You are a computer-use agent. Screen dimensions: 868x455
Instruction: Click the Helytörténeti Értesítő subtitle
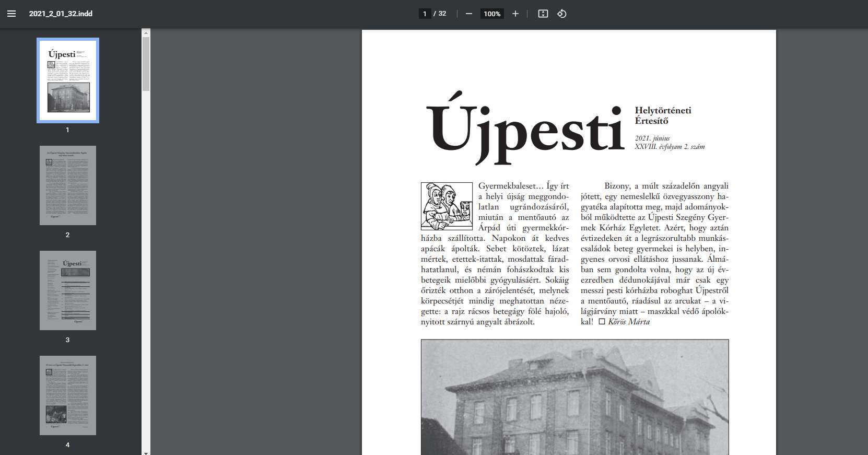[x=663, y=115]
